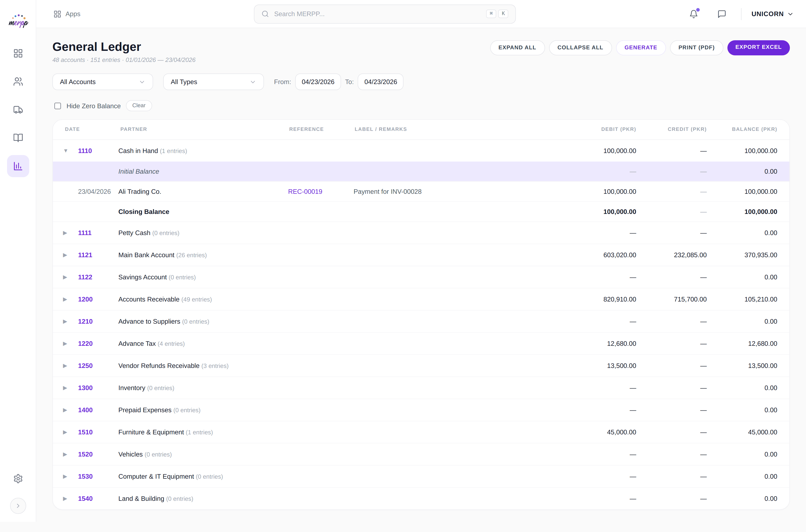Collapse the Cash in Hand account entries

[x=66, y=151]
